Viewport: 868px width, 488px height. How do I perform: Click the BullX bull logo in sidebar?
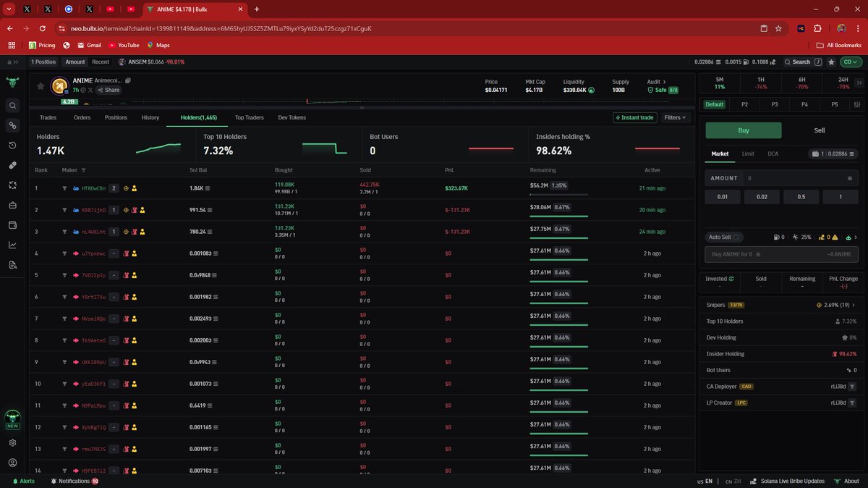point(12,82)
